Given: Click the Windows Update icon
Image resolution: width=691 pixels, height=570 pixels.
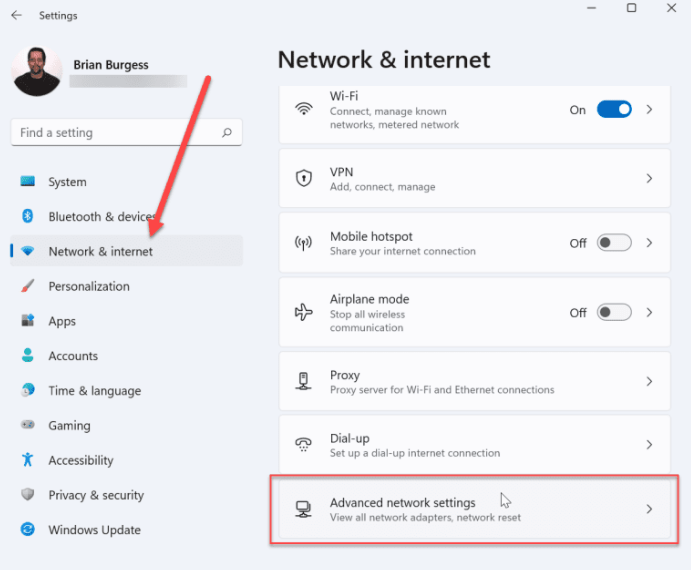Looking at the screenshot, I should pyautogui.click(x=28, y=530).
